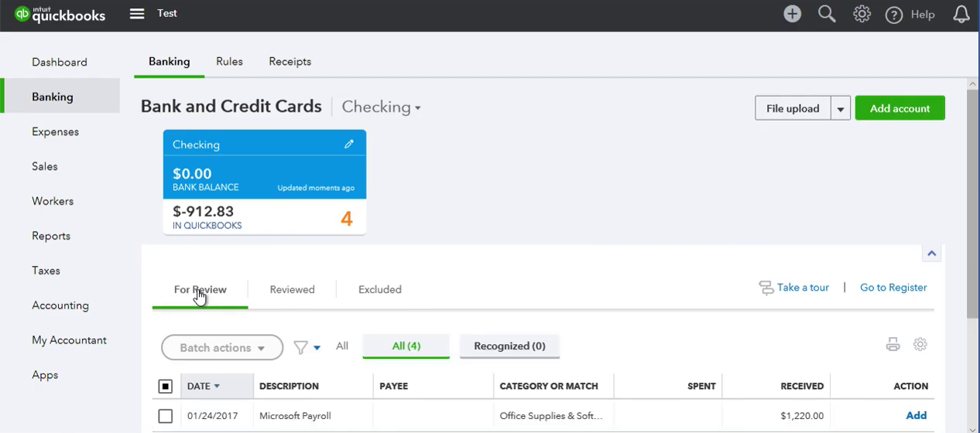Show All (4) transactions
The image size is (980, 433).
click(406, 346)
